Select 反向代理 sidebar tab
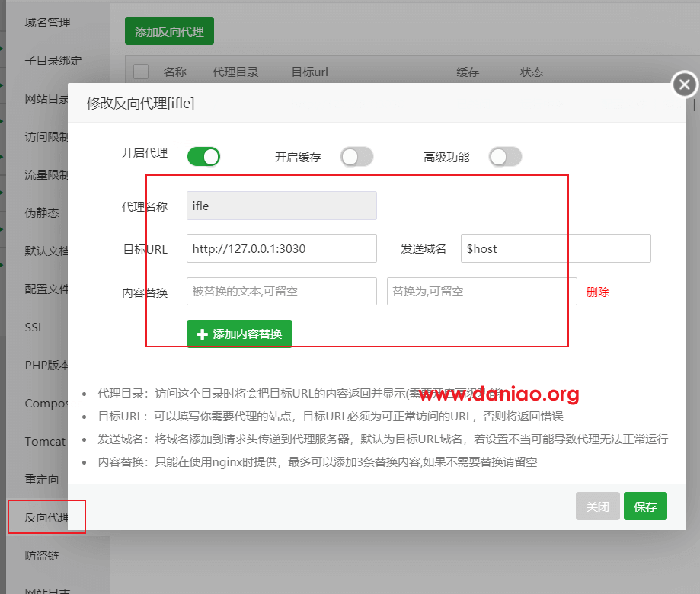The image size is (700, 594). tap(46, 517)
